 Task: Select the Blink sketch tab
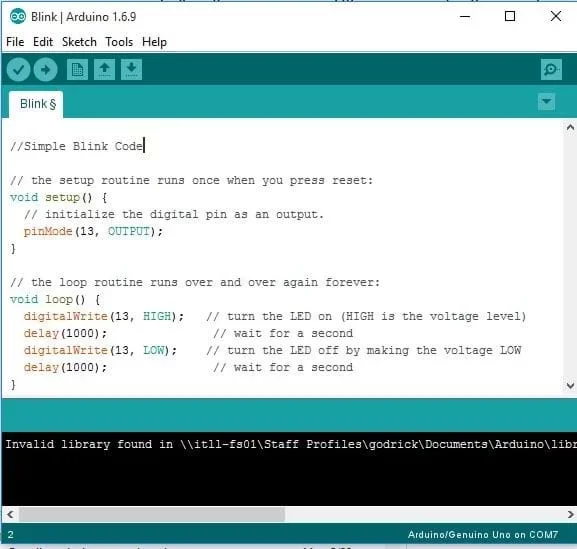pos(36,104)
